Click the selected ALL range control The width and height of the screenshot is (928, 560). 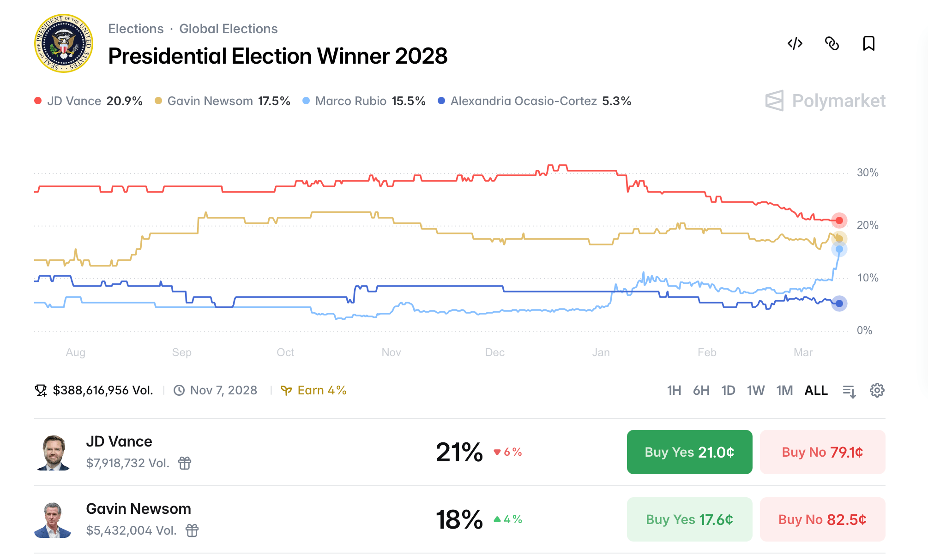point(816,390)
